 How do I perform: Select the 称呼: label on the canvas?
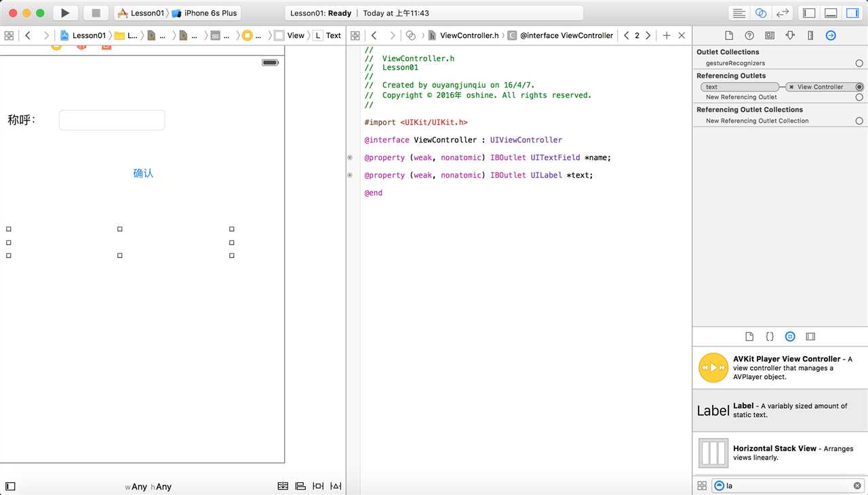[x=21, y=120]
